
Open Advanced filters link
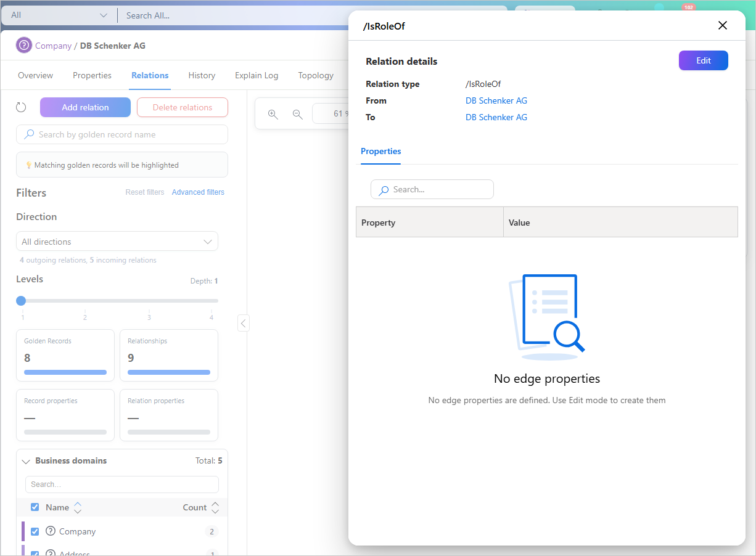pos(198,192)
